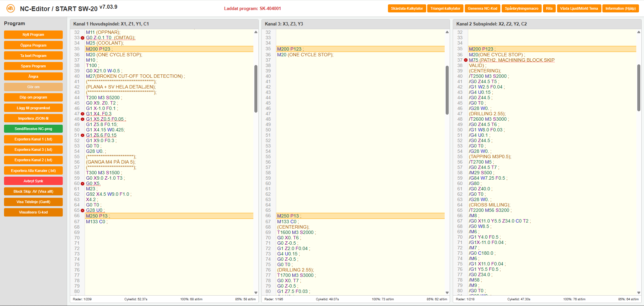Viewport: 644px width, 306px height.
Task: Click Laddat program: SK-404001 label
Action: (252, 9)
